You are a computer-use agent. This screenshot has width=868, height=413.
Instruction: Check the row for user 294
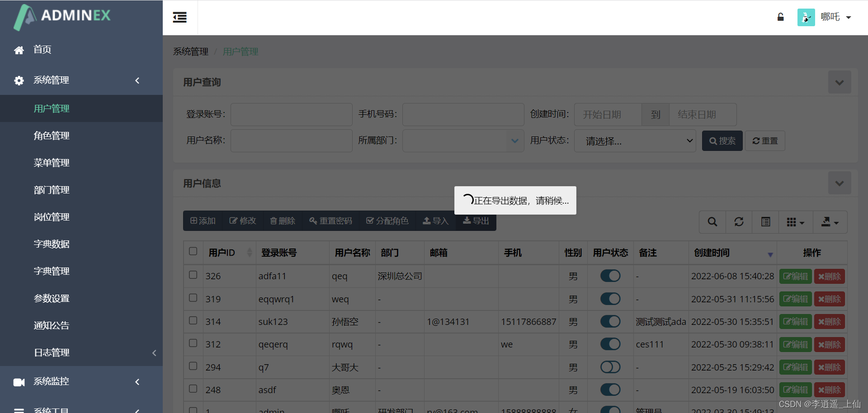pyautogui.click(x=193, y=366)
